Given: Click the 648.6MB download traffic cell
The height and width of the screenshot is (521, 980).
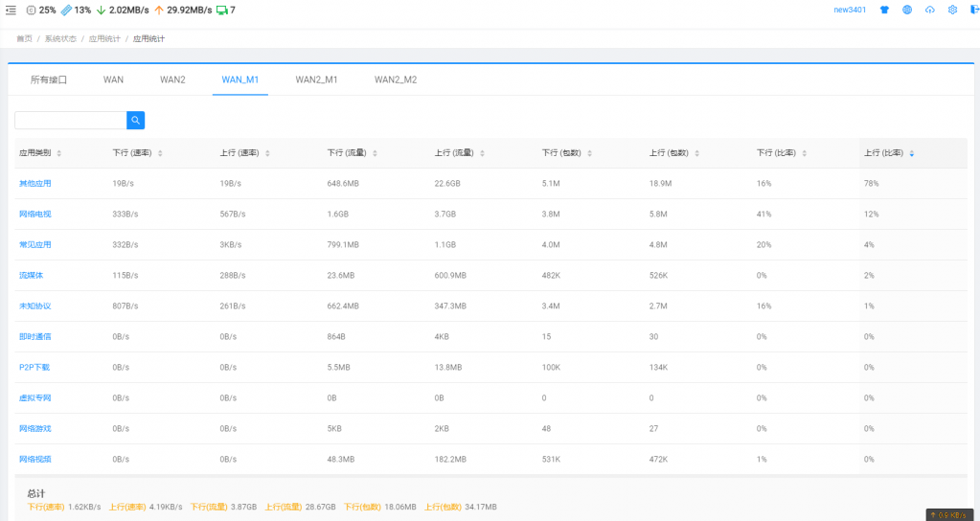Looking at the screenshot, I should 343,184.
